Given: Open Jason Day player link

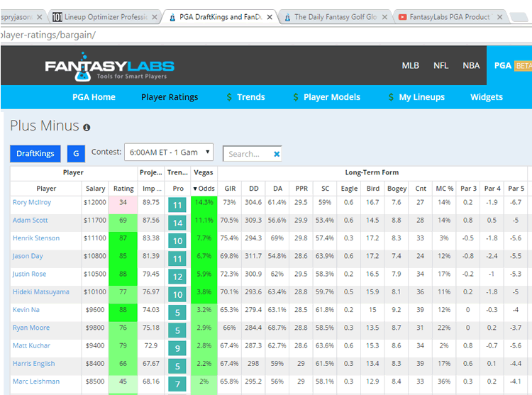Looking at the screenshot, I should click(28, 256).
